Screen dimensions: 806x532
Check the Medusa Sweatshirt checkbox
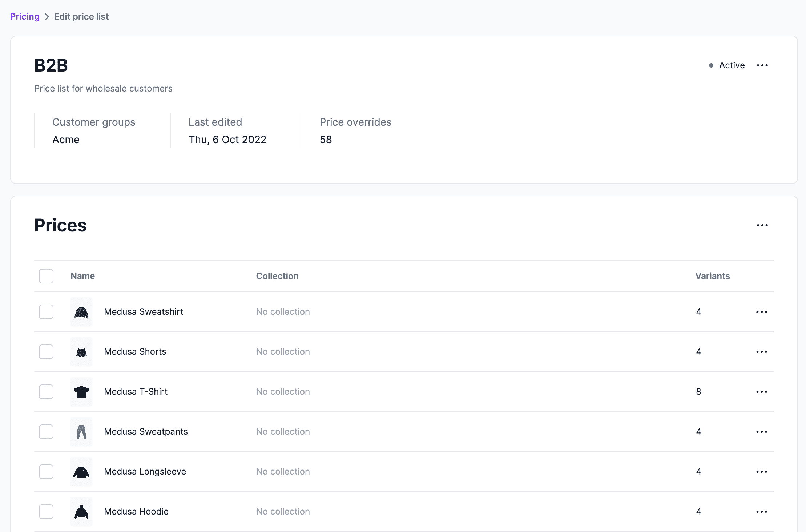click(46, 312)
